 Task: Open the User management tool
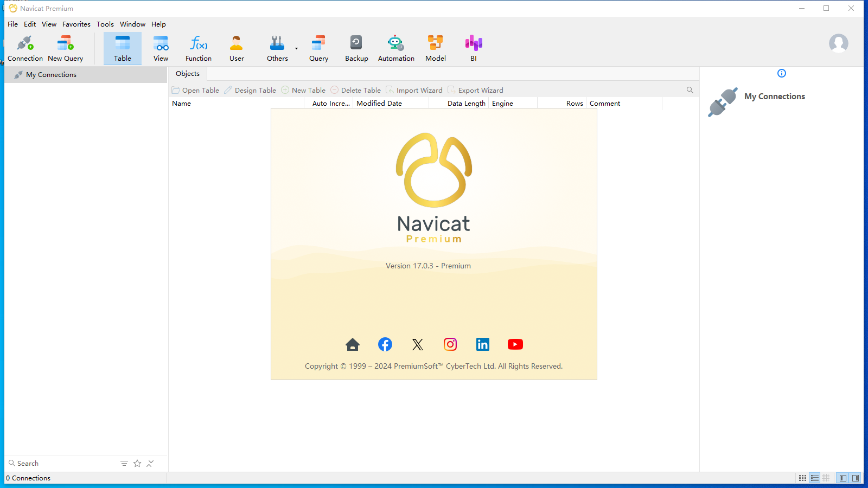[237, 48]
